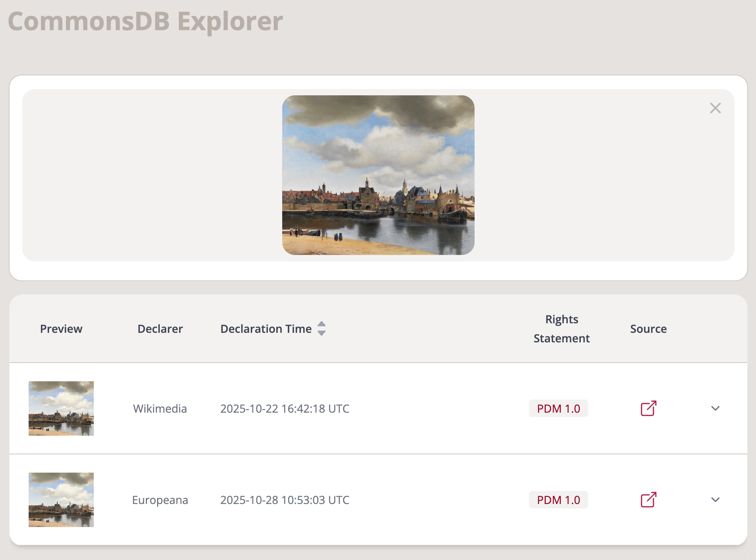Click the 2025-10-28 10:53:03 UTC timestamp
The width and height of the screenshot is (756, 560).
pyautogui.click(x=285, y=500)
